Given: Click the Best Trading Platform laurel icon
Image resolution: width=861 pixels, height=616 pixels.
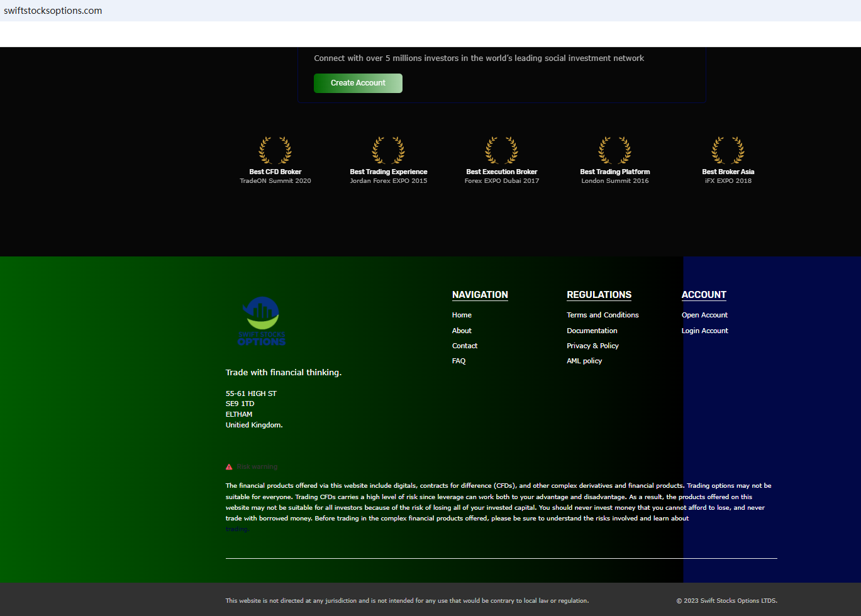Looking at the screenshot, I should tap(614, 151).
